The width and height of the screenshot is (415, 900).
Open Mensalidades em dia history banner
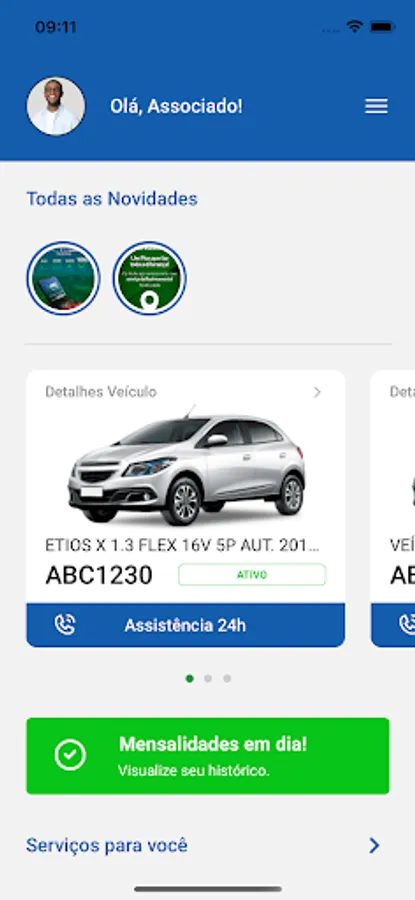click(x=208, y=755)
